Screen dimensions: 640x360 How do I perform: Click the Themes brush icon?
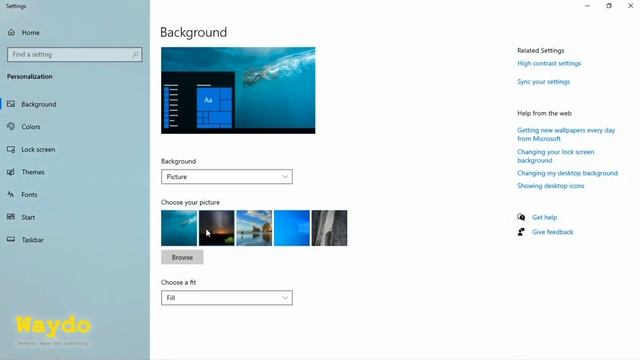pyautogui.click(x=11, y=172)
